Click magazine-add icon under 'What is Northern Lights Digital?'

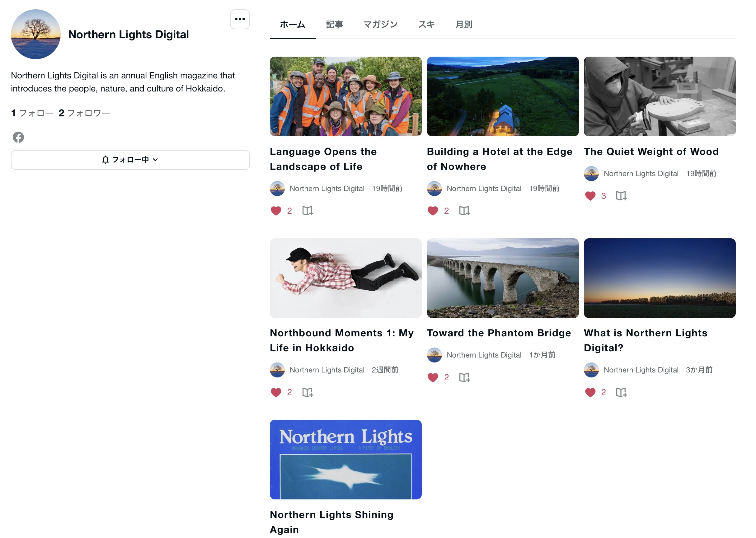tap(621, 392)
